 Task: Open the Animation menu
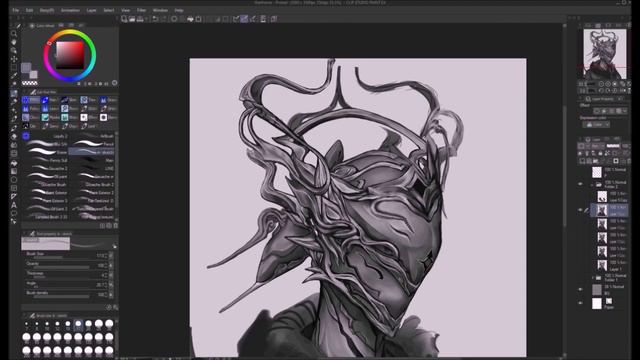[70, 10]
